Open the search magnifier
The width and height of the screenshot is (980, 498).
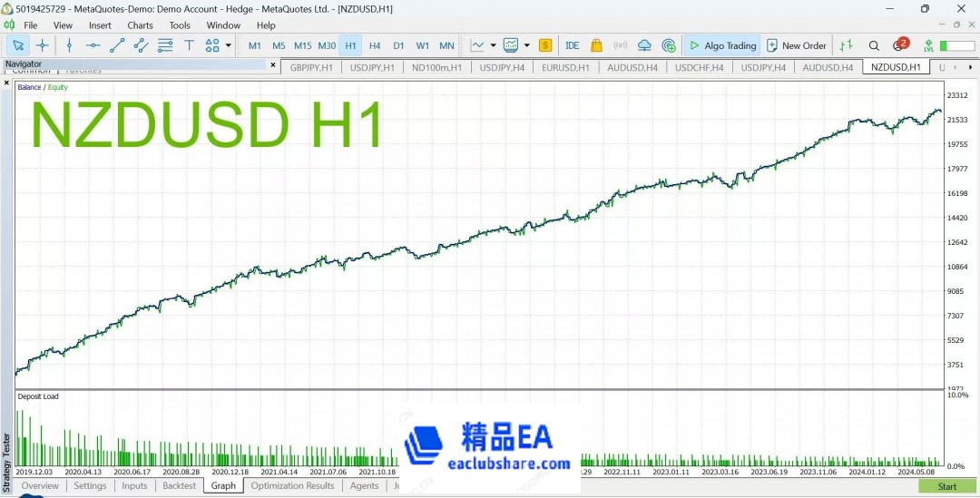point(875,45)
